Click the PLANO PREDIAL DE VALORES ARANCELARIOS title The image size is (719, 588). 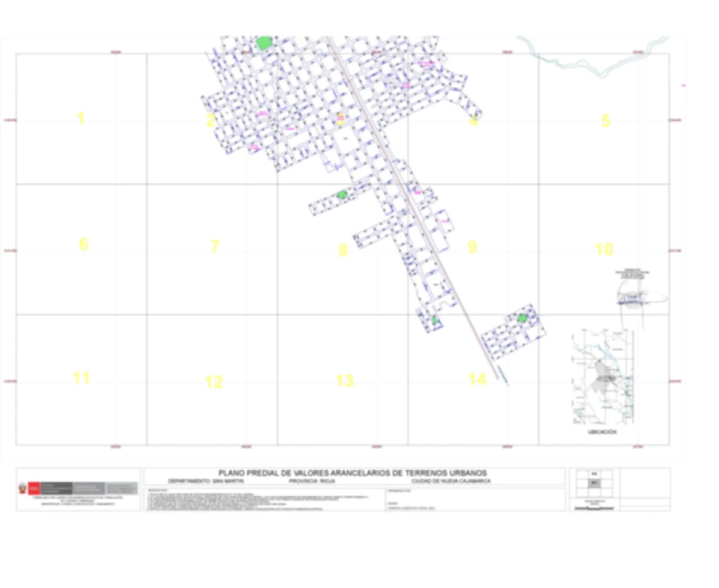pyautogui.click(x=352, y=473)
